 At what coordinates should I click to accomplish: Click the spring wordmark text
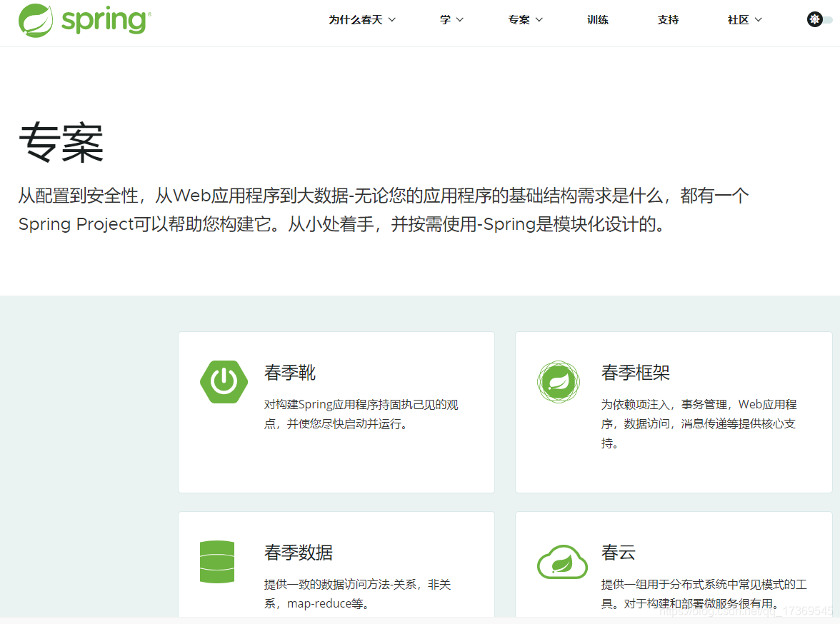click(x=106, y=21)
